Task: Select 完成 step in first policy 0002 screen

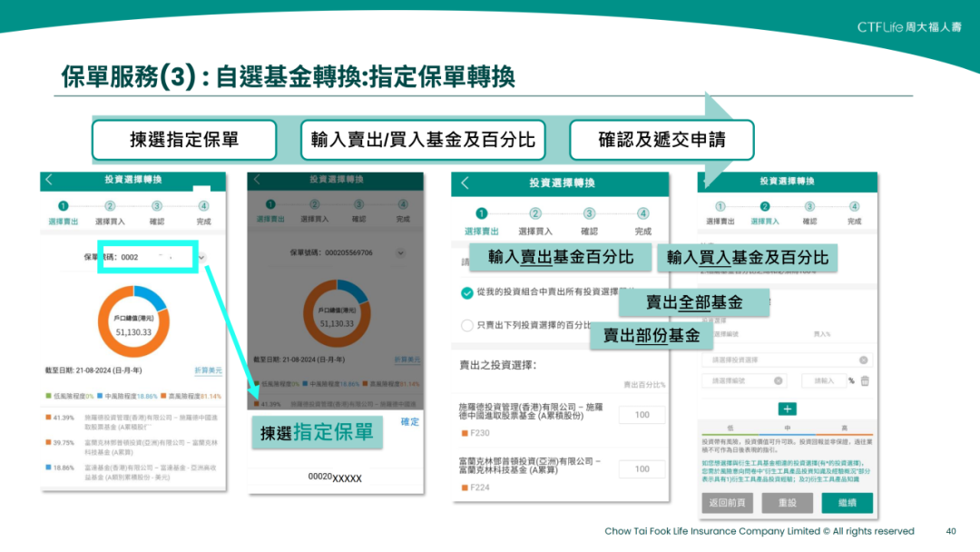Action: [x=204, y=222]
